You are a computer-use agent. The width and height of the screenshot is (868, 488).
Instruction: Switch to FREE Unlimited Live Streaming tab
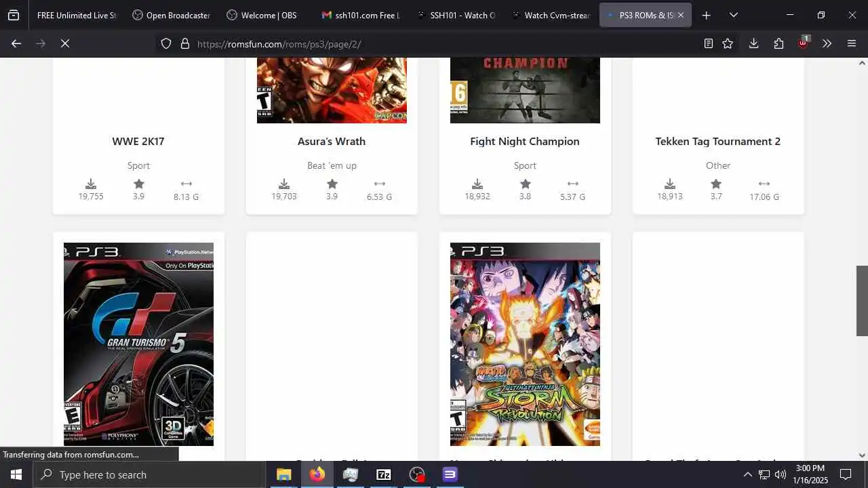point(76,15)
